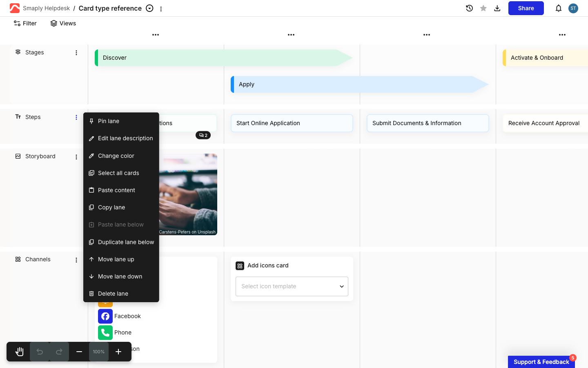Select the Start Online Application step card
Screen dimensions: 588x368
(292, 123)
